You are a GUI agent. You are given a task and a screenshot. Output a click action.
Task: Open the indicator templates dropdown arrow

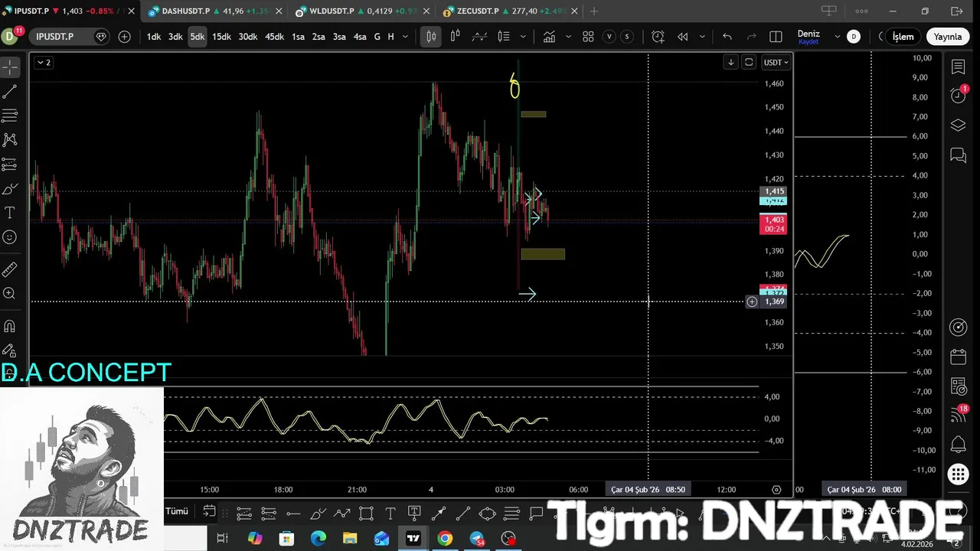point(568,37)
